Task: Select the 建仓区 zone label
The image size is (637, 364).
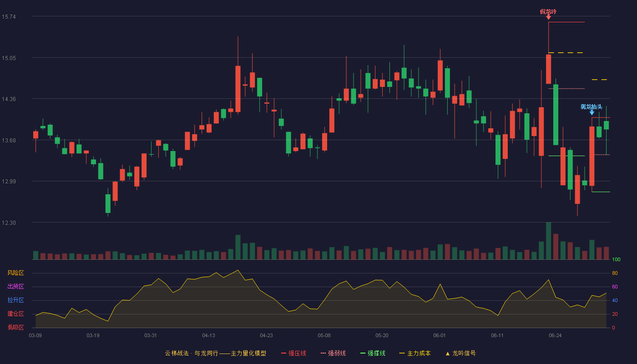Action: coord(15,314)
